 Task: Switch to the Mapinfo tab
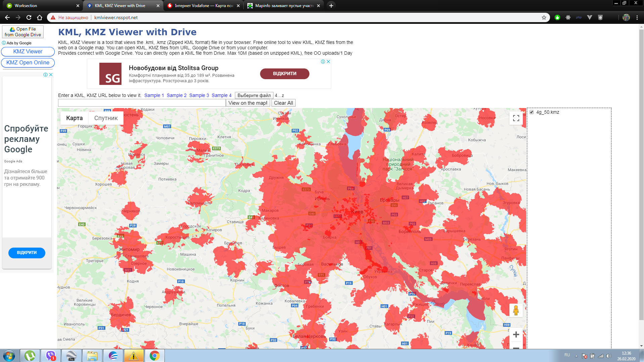pyautogui.click(x=284, y=6)
